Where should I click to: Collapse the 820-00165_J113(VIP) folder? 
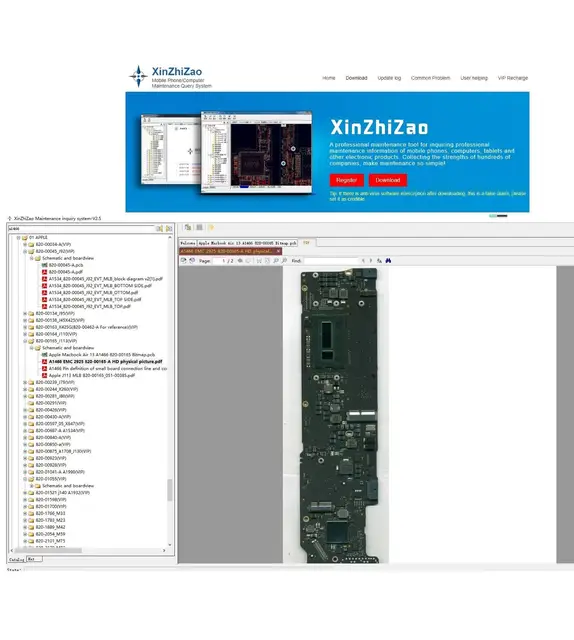point(25,341)
